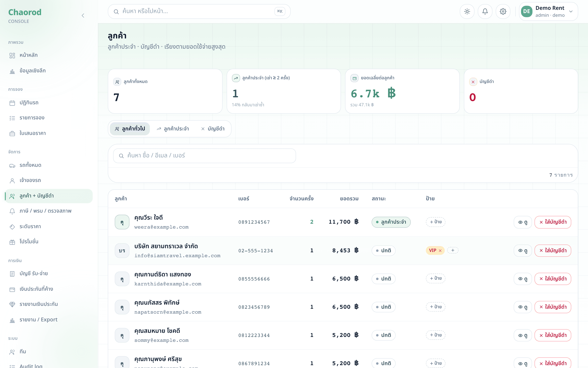588x368 pixels.
Task: Blacklist คุณวีระ ใจดี
Action: [x=553, y=222]
